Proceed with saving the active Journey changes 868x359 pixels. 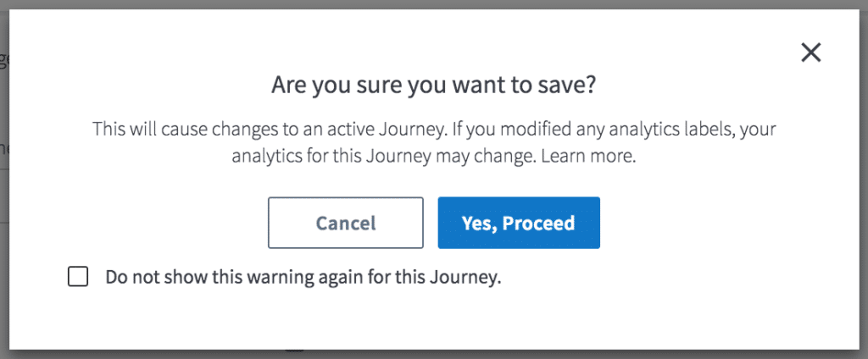[x=518, y=224]
